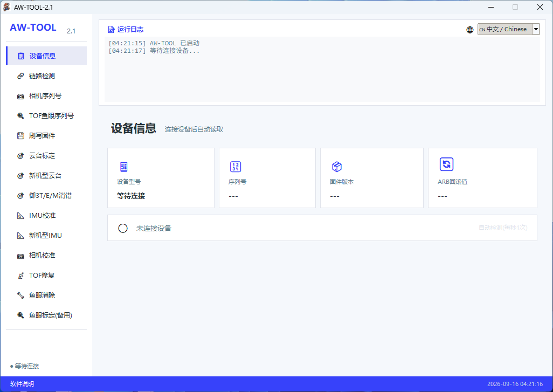Screen dimensions: 553x392
Task: Select 新机型IMU in sidebar
Action: [x=46, y=235]
